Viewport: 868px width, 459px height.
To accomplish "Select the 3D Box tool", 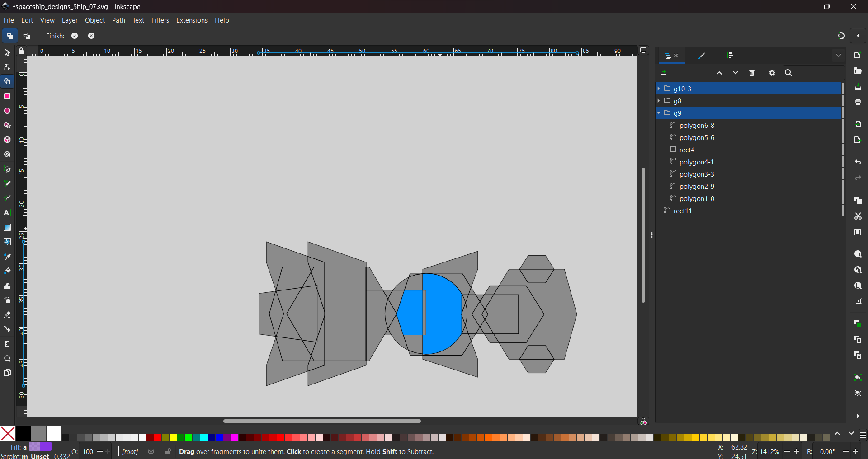I will point(7,140).
